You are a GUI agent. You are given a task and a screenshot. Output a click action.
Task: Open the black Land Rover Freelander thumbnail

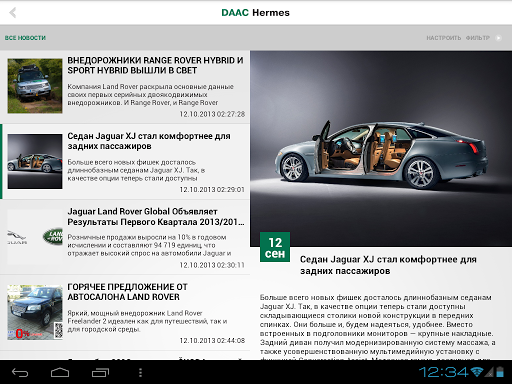click(x=35, y=312)
